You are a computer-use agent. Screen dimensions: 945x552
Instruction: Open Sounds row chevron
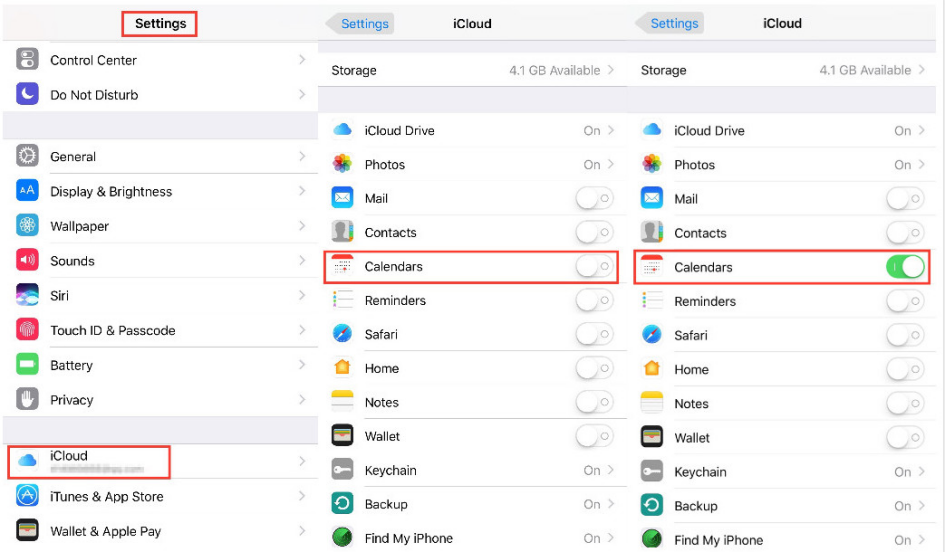pos(302,260)
